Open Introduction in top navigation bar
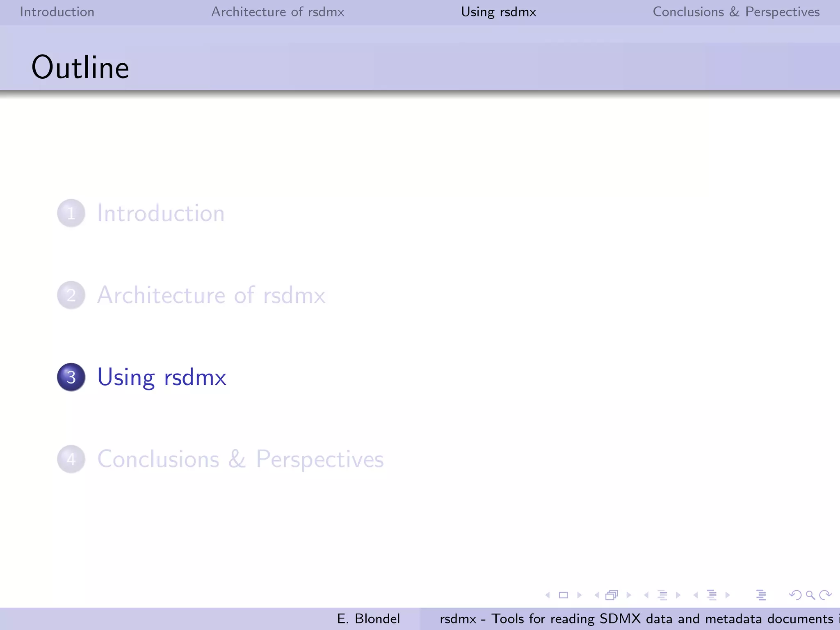Viewport: 840px width, 630px height. coord(57,12)
